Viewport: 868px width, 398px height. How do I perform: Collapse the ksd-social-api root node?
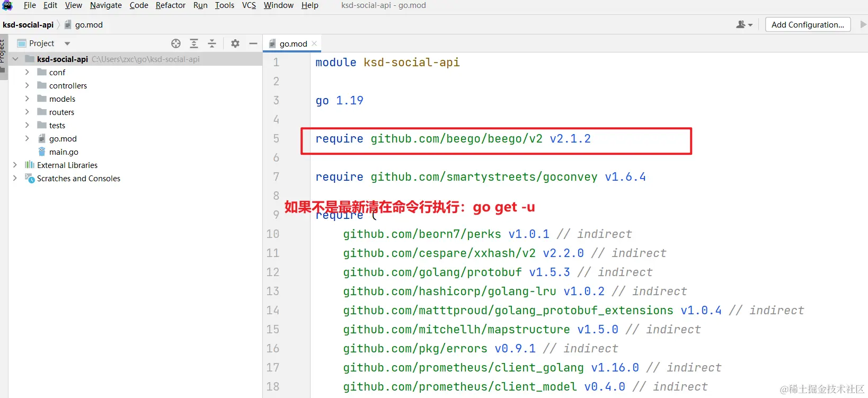(x=15, y=59)
